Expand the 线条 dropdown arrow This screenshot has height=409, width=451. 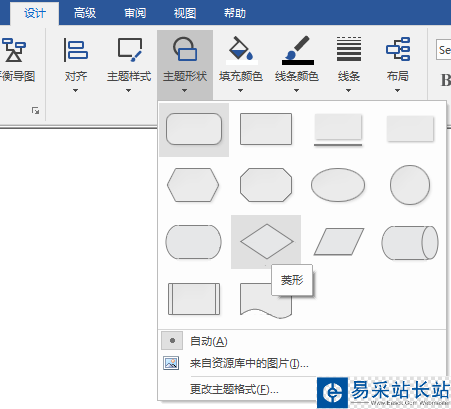point(348,90)
